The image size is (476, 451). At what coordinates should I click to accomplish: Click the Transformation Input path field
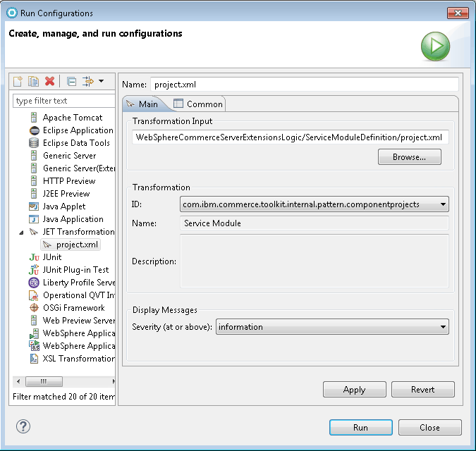291,137
